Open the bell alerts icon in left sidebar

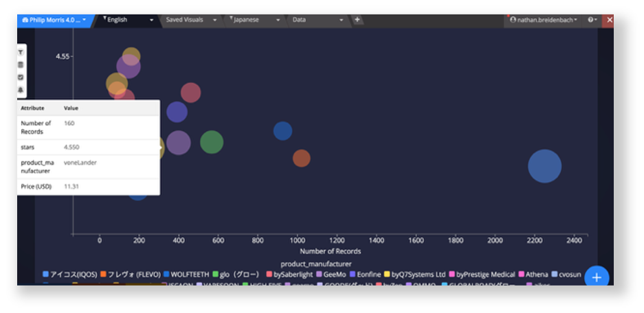(x=21, y=90)
